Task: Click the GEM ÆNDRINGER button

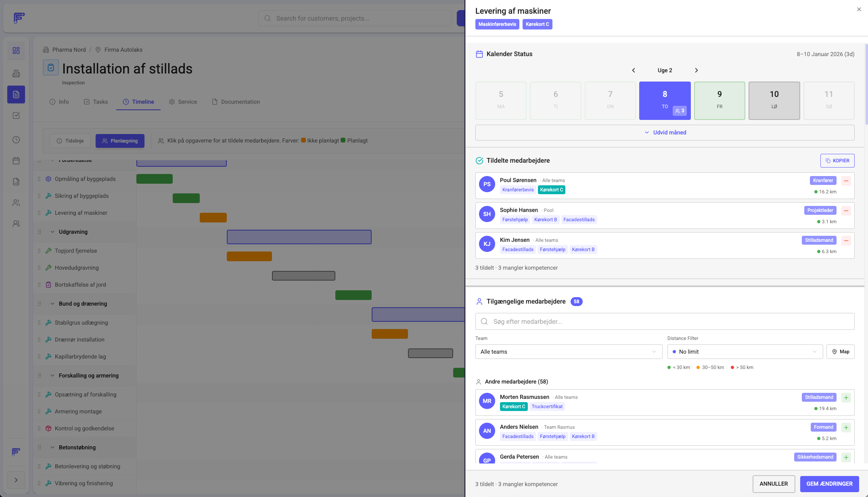Action: 829,484
